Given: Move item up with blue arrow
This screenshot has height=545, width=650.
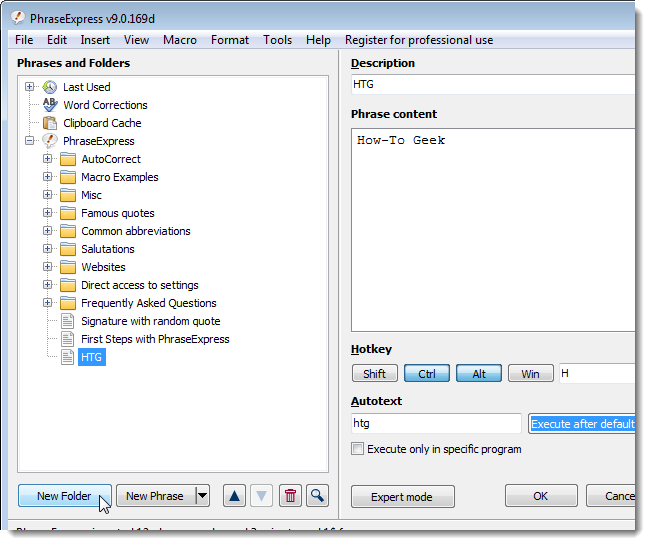Looking at the screenshot, I should coord(234,496).
